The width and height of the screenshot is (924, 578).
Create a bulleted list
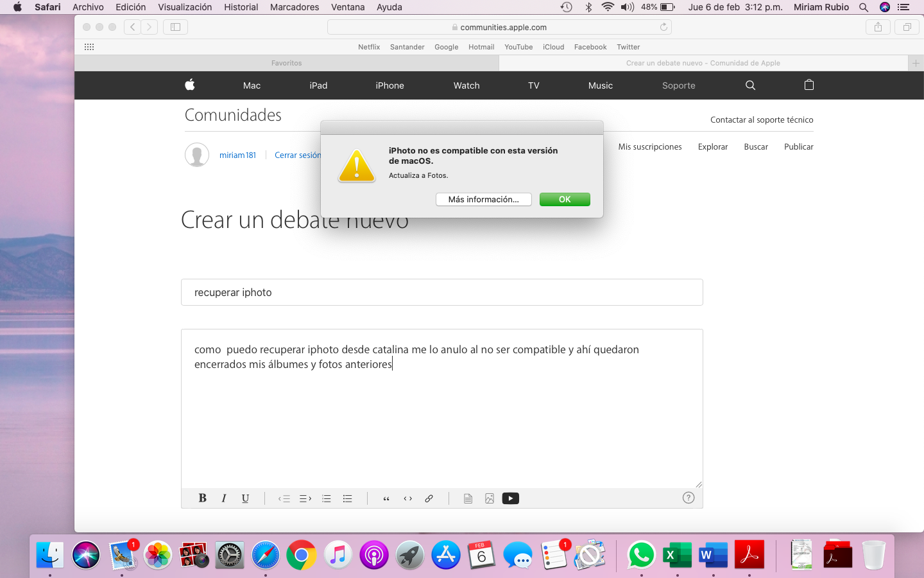click(x=347, y=498)
